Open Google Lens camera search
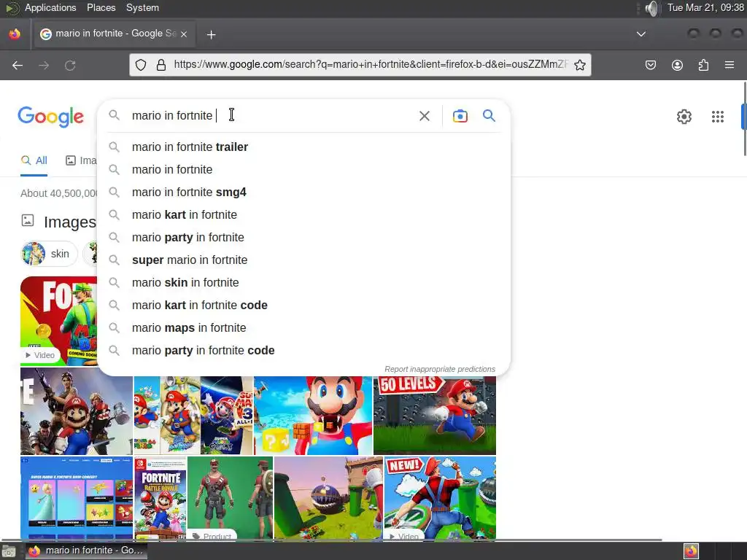 pos(460,116)
